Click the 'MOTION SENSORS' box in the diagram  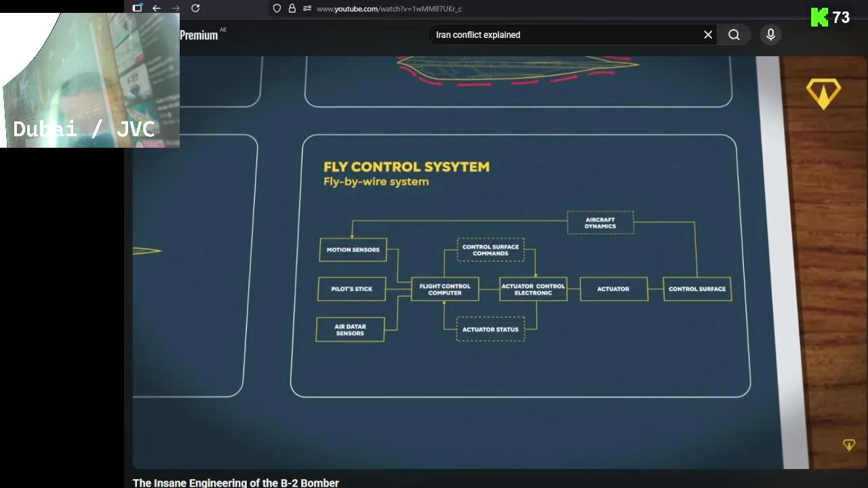coord(353,249)
